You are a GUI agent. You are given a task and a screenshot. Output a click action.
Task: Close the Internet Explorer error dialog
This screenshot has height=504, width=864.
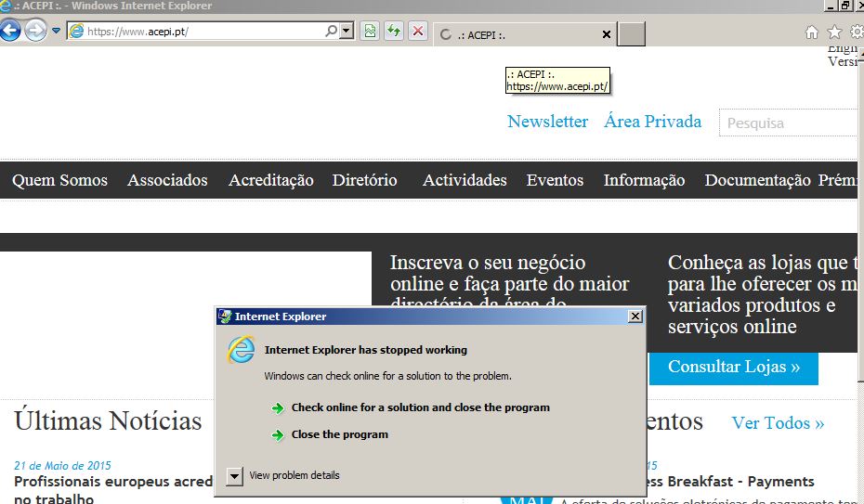[x=635, y=317]
